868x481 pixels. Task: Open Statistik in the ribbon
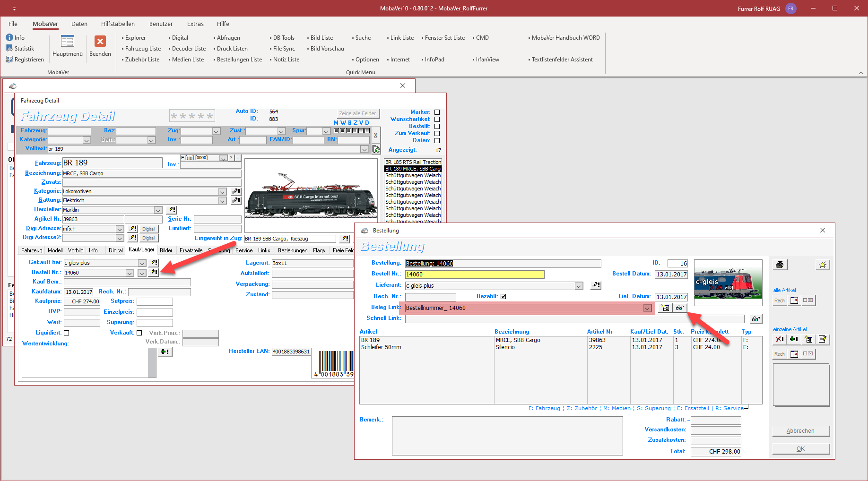(x=20, y=48)
